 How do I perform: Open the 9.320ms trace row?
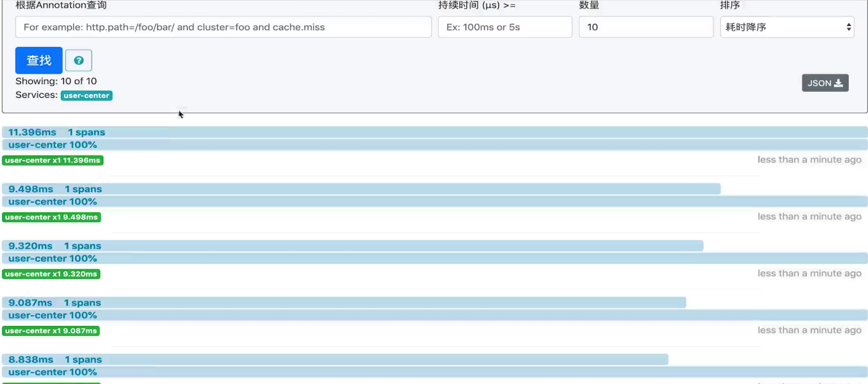coord(352,246)
